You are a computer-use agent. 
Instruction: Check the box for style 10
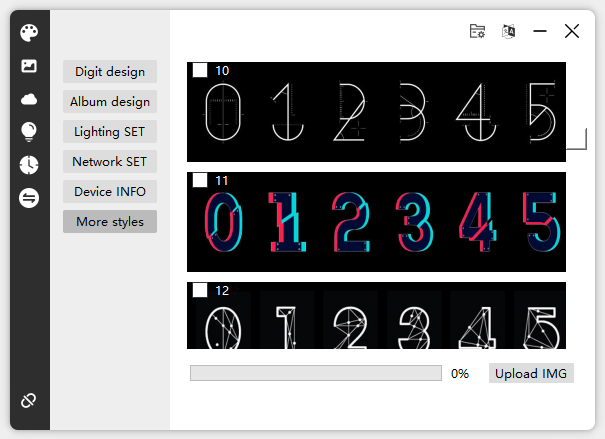click(200, 70)
